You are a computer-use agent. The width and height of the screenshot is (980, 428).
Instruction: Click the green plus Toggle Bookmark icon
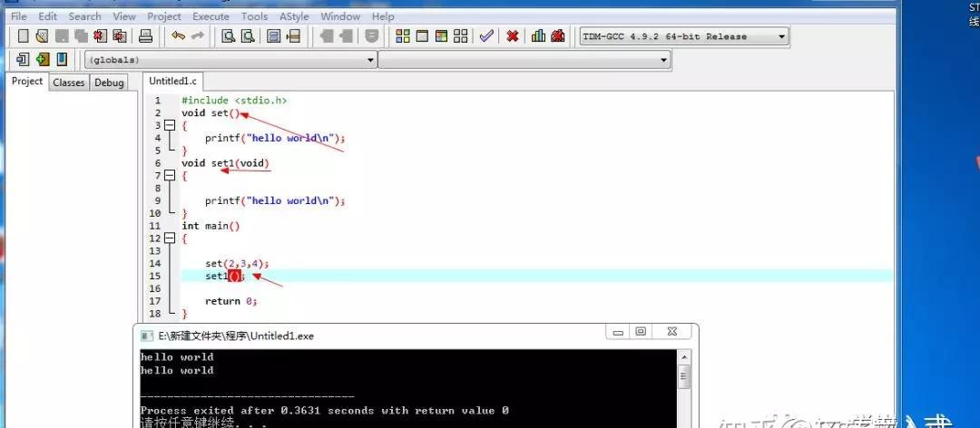42,59
